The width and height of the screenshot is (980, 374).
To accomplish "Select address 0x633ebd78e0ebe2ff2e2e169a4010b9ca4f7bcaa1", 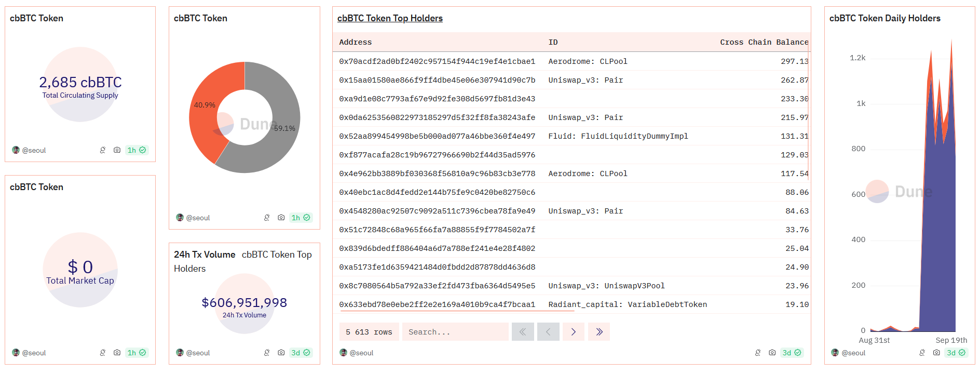I will coord(437,304).
